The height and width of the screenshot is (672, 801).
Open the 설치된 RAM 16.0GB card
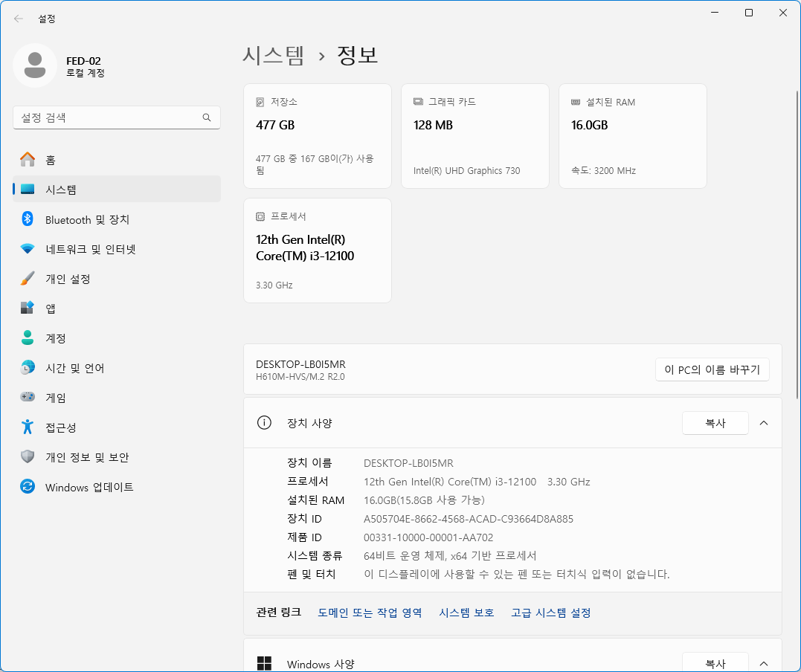point(632,136)
